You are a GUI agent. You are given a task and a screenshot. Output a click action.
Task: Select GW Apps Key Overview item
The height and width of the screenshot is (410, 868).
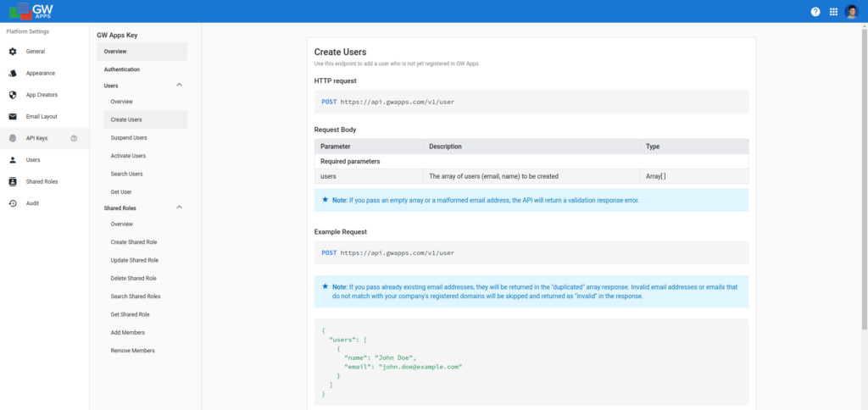coord(142,52)
